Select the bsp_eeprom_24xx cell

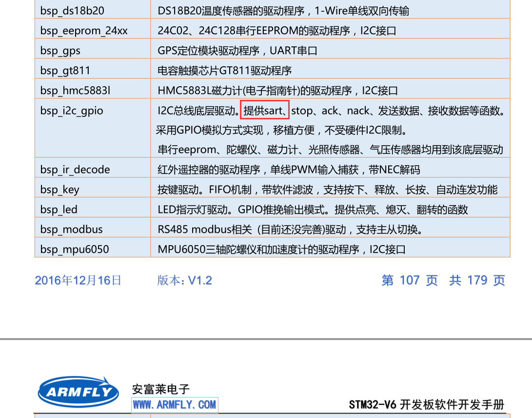pos(93,29)
